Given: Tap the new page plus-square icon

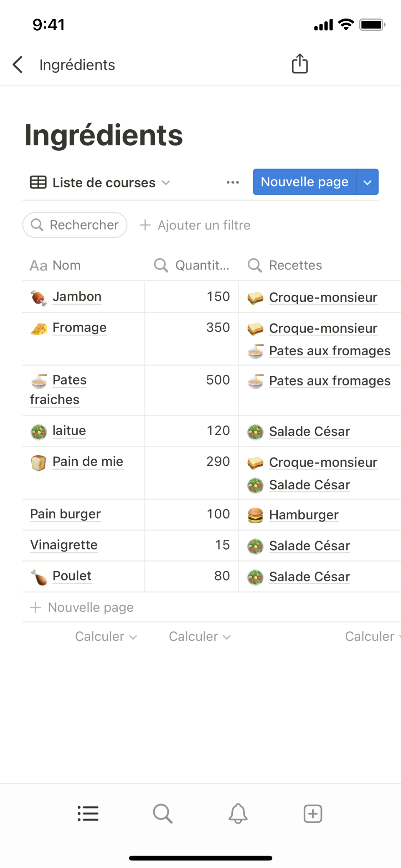Looking at the screenshot, I should pyautogui.click(x=313, y=813).
